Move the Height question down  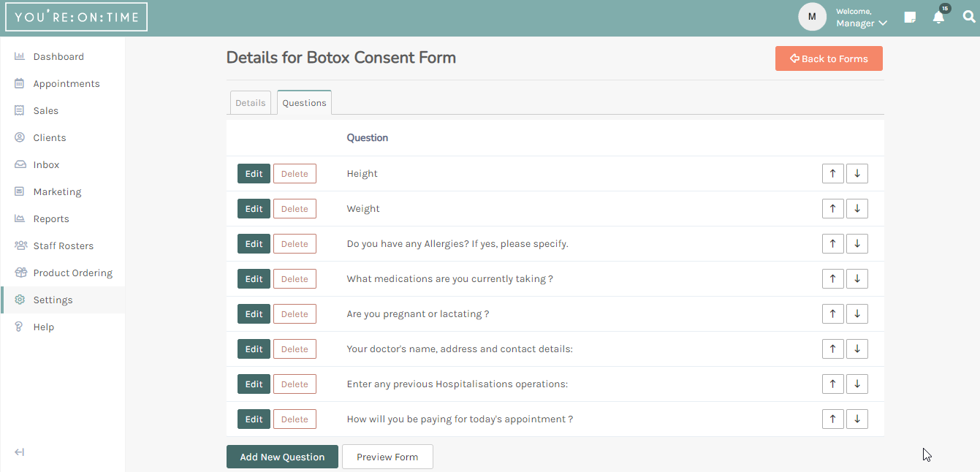point(857,174)
